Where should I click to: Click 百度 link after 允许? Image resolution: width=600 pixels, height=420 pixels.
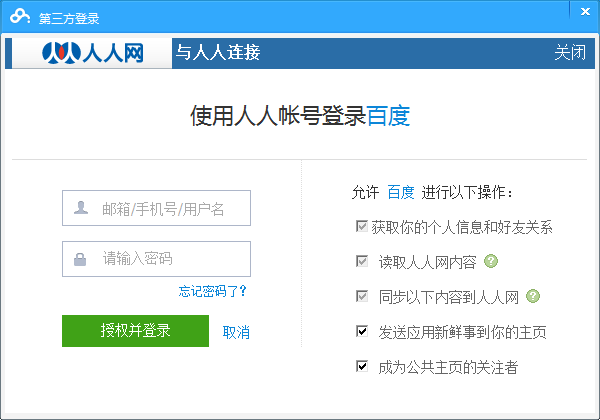(x=401, y=192)
